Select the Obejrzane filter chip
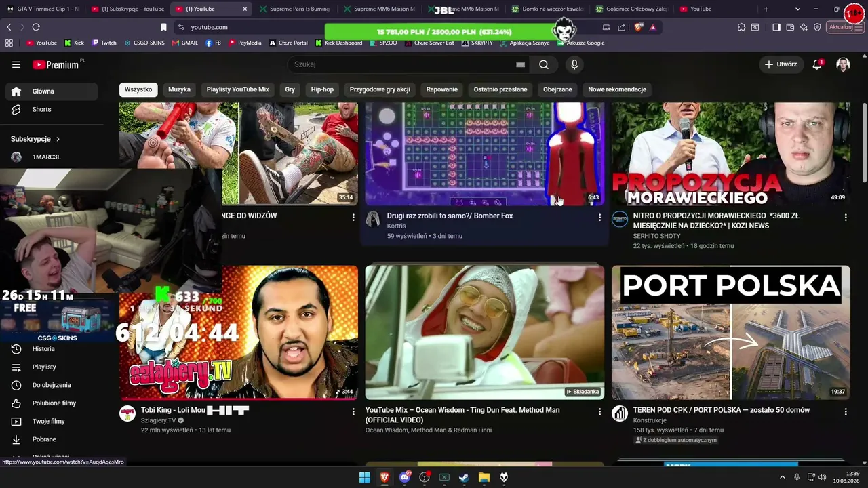Viewport: 868px width, 488px height. tap(557, 89)
